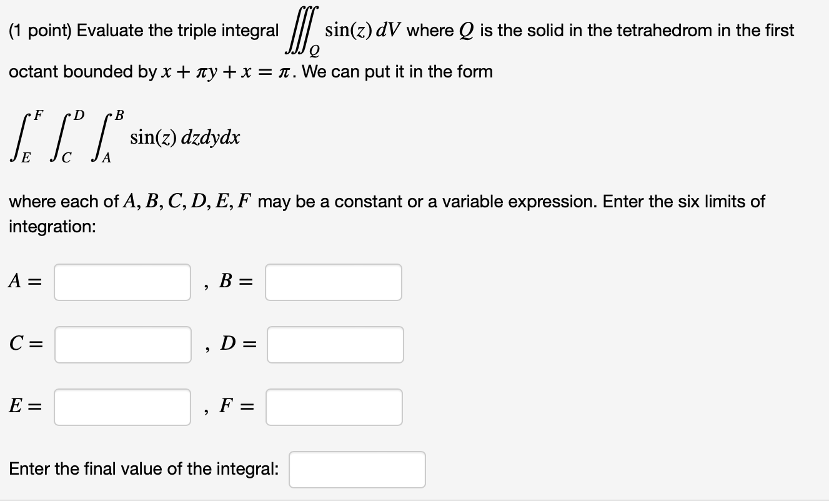Select the label A = next to its box

[24, 282]
